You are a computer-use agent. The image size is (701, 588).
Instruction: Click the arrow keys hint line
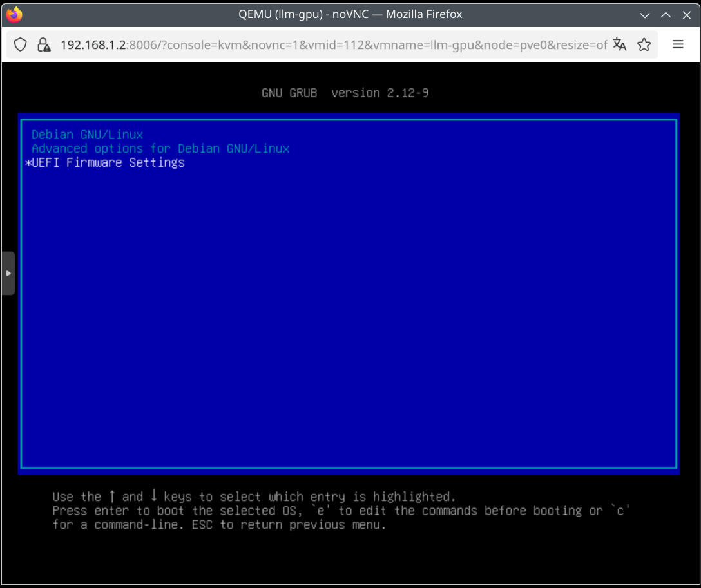[254, 497]
